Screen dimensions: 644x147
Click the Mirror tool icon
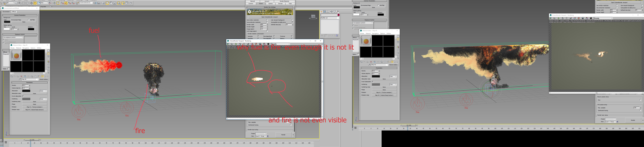pyautogui.click(x=95, y=3)
